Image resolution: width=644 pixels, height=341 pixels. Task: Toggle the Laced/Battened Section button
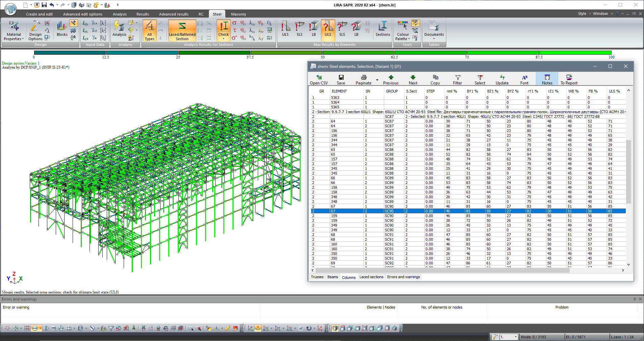pos(182,30)
